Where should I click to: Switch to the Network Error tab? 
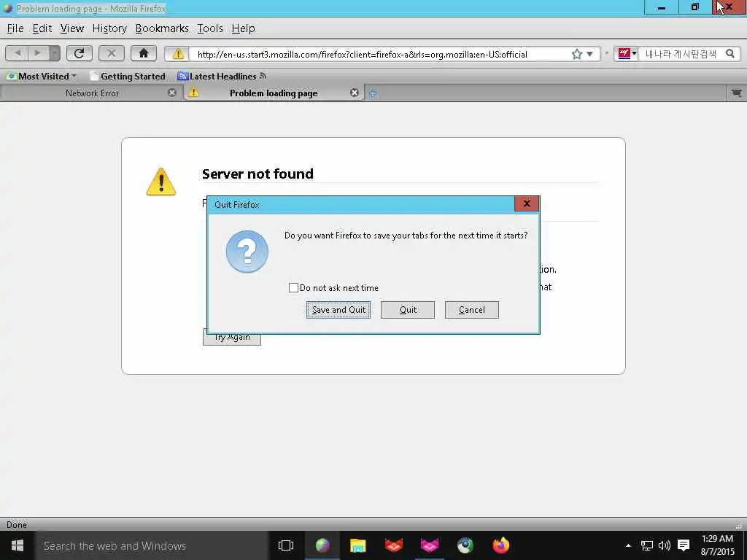92,93
